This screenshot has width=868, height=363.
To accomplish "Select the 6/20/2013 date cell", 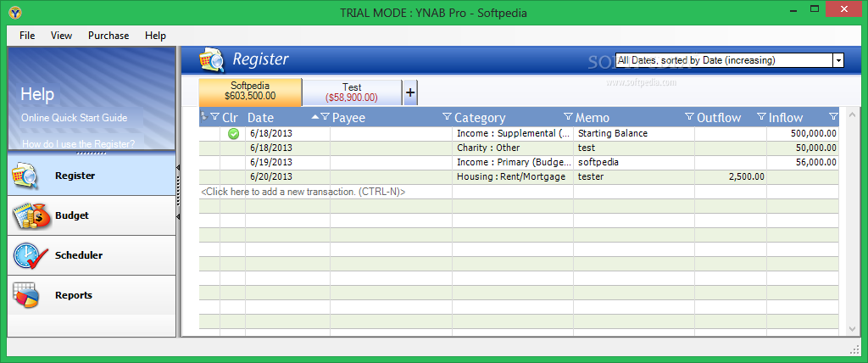I will coord(288,176).
